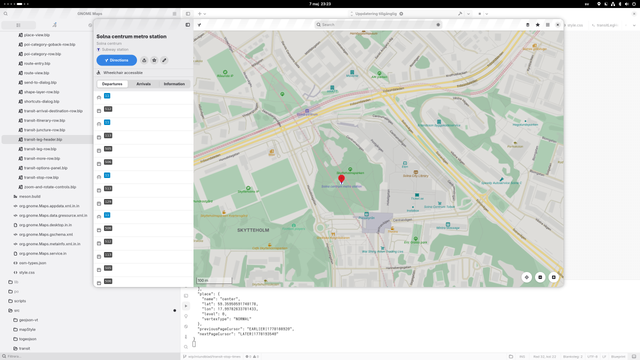The image size is (640, 360).
Task: Click the pencil edit icon for the place
Action: tap(164, 60)
